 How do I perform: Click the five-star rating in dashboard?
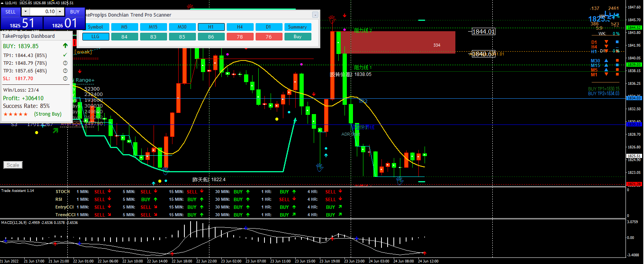15,114
